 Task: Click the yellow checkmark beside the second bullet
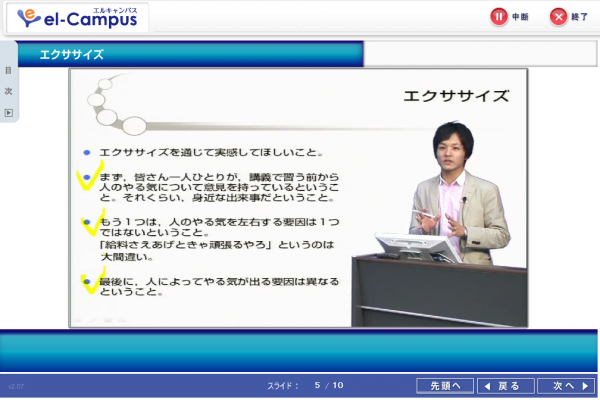pyautogui.click(x=85, y=182)
